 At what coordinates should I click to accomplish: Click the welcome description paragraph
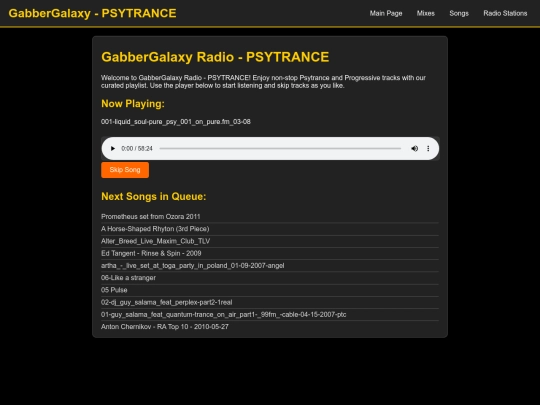point(263,82)
